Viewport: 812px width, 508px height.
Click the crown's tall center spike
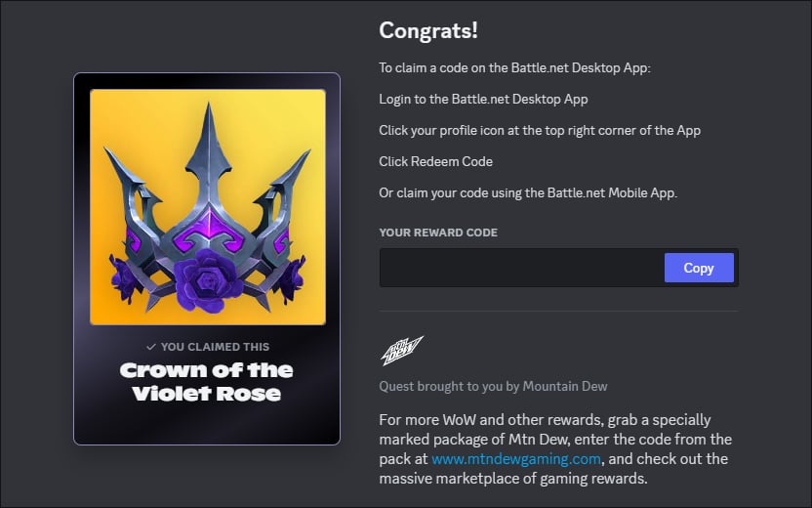click(208, 147)
